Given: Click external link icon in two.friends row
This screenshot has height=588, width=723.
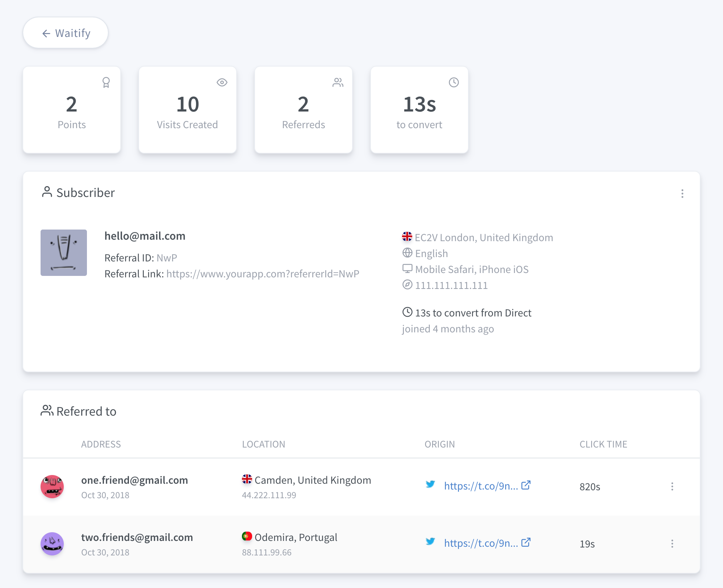Looking at the screenshot, I should coord(526,542).
